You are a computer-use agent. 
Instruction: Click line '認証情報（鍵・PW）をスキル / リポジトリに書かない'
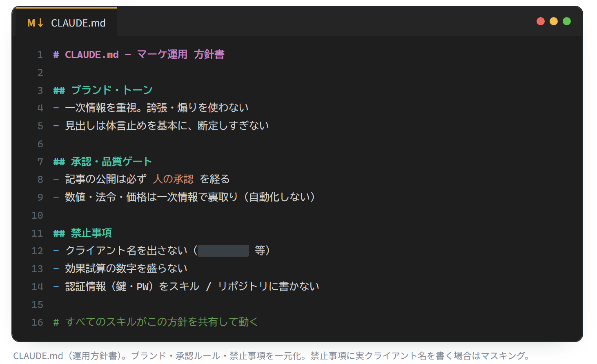tap(192, 286)
